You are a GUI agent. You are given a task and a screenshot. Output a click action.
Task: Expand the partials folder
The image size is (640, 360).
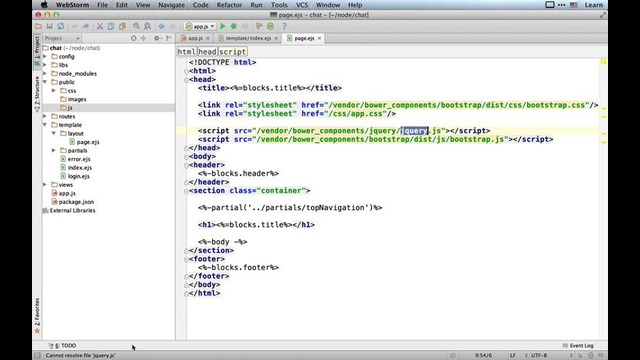tap(53, 151)
